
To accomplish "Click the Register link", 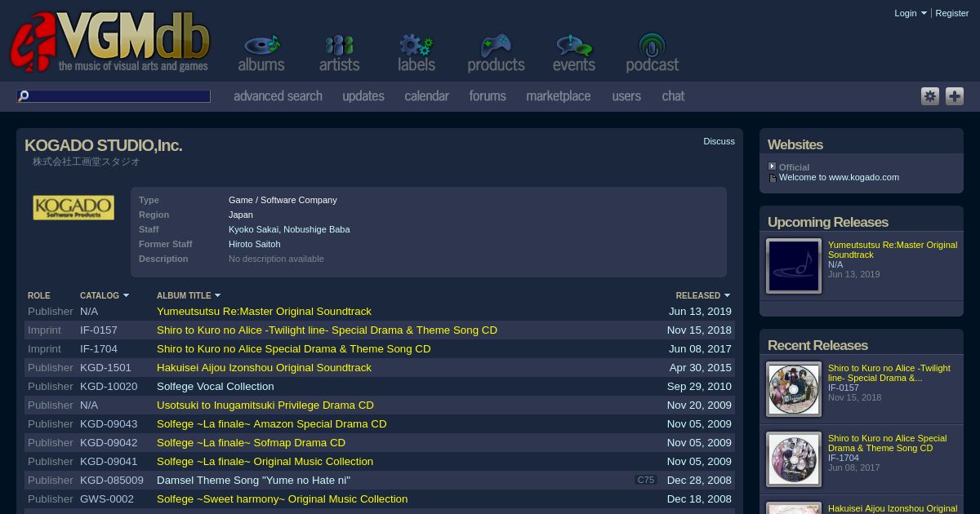I will point(951,13).
